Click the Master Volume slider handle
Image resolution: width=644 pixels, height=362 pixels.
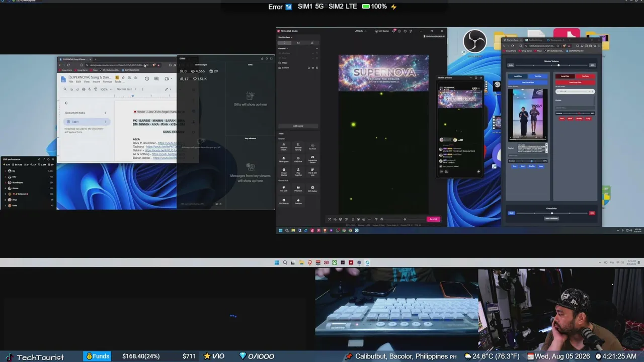[558, 65]
